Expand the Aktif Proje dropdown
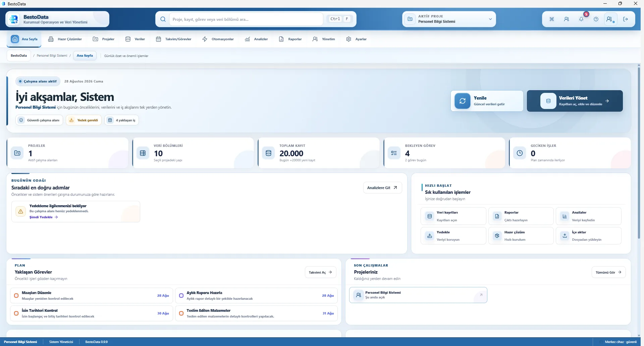 pos(449,19)
